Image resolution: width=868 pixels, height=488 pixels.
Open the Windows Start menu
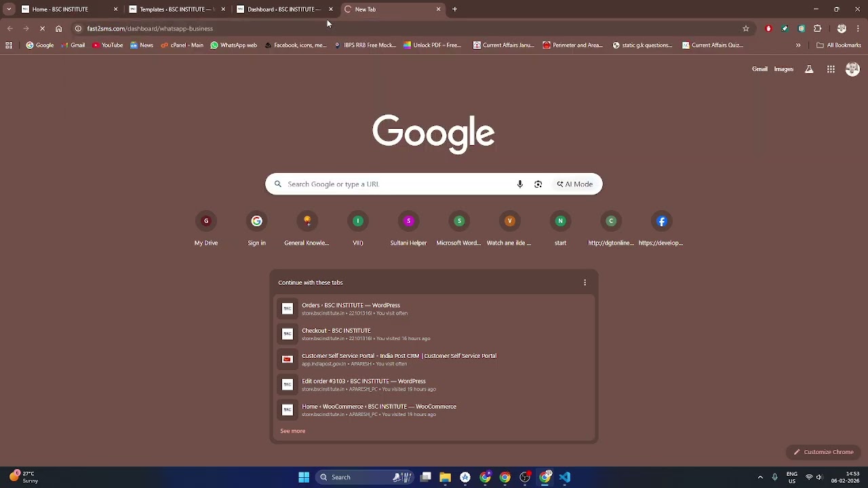point(304,477)
